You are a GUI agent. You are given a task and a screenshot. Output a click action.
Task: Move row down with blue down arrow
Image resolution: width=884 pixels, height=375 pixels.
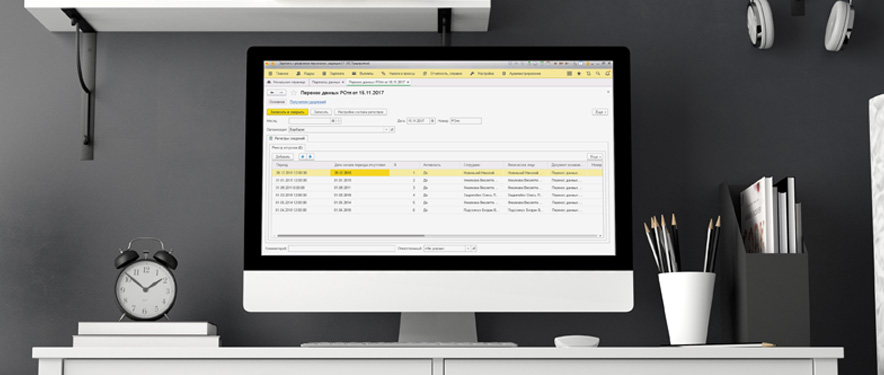(310, 157)
